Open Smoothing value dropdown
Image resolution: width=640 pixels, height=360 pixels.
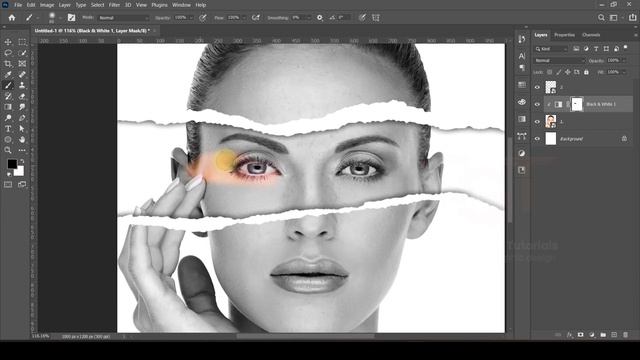pos(308,18)
